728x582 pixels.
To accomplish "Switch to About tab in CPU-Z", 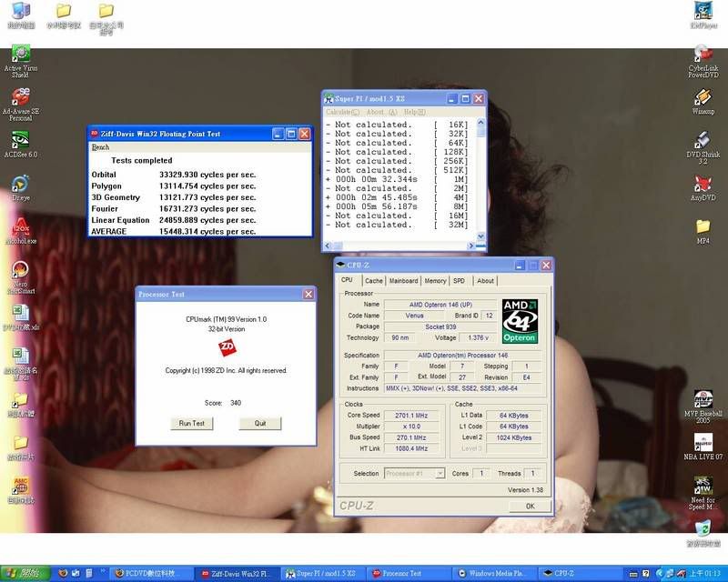I will coord(485,281).
